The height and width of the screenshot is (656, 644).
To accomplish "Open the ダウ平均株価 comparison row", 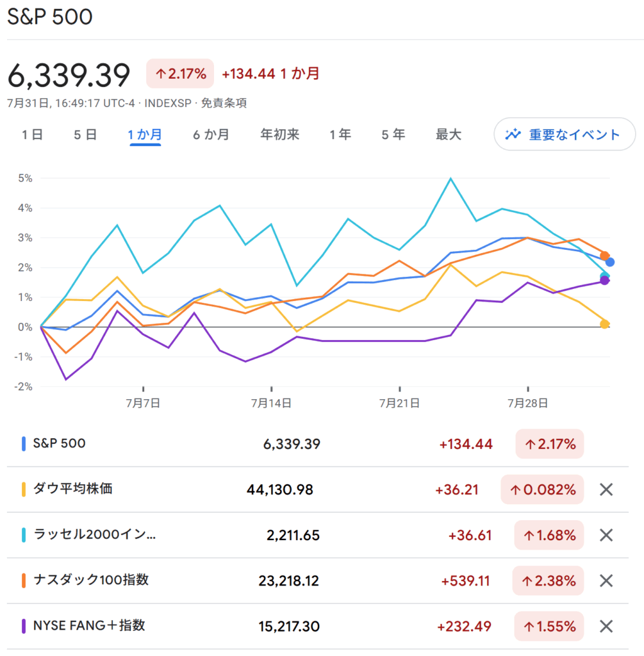I will coord(318,489).
